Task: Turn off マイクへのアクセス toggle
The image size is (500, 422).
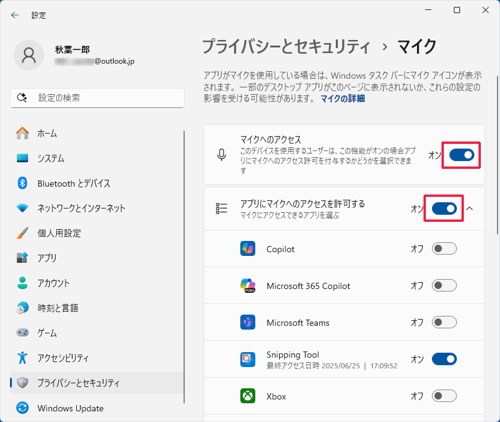Action: [x=462, y=155]
